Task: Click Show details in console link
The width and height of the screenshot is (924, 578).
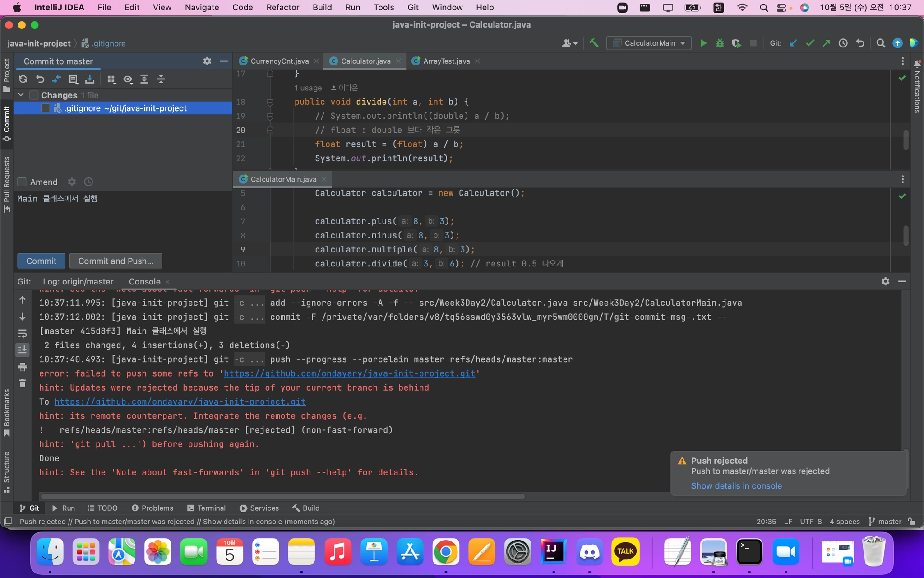Action: 736,486
